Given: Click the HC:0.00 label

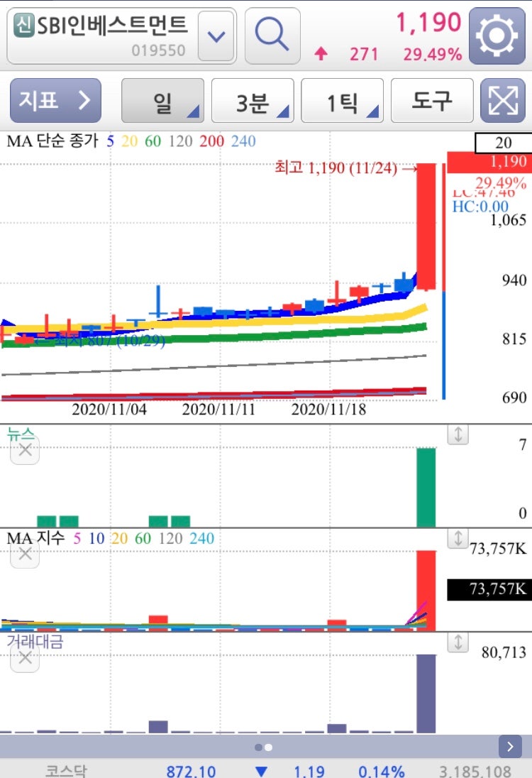Looking at the screenshot, I should click(480, 207).
